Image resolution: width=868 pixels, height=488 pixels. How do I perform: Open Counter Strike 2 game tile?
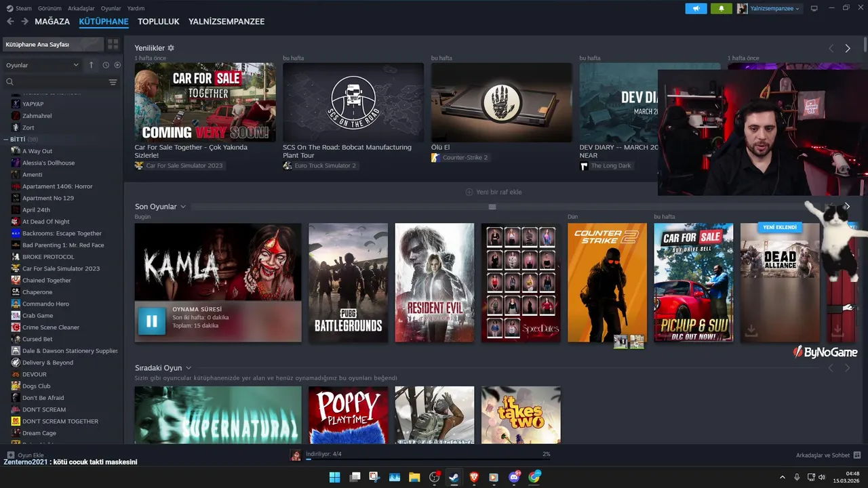tap(607, 283)
